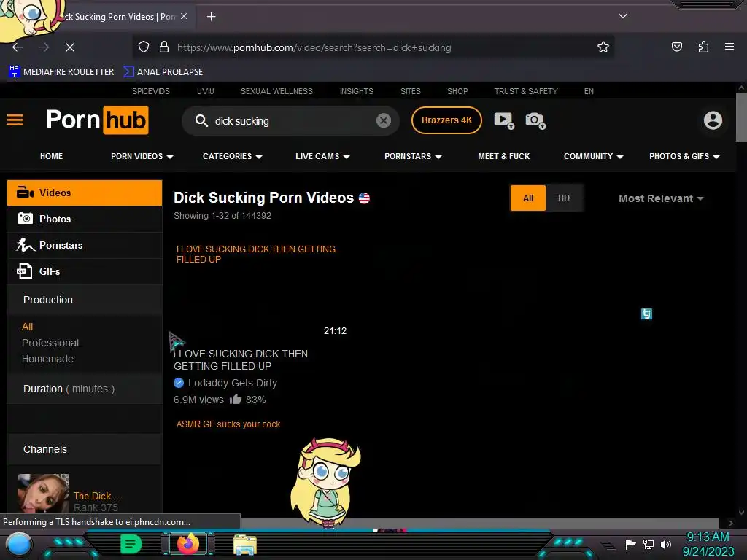
Task: Select the Videos sidebar tab
Action: pos(85,192)
